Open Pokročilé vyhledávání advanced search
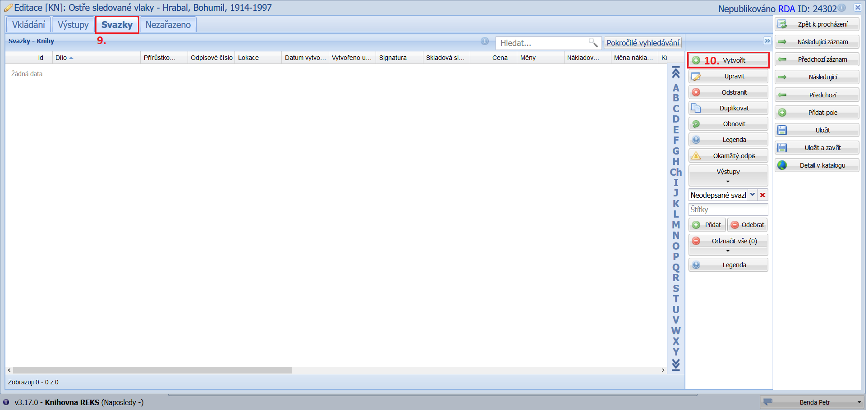Screen dimensions: 868x410 (643, 43)
